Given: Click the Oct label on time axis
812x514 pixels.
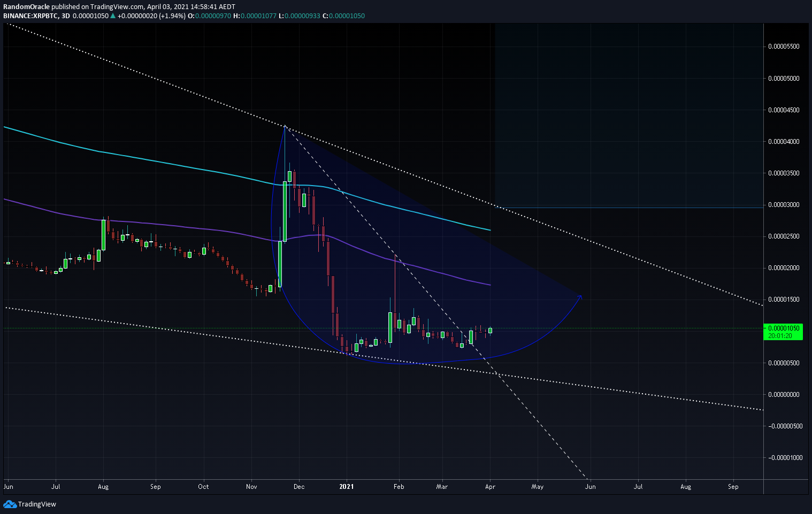Looking at the screenshot, I should (203, 487).
